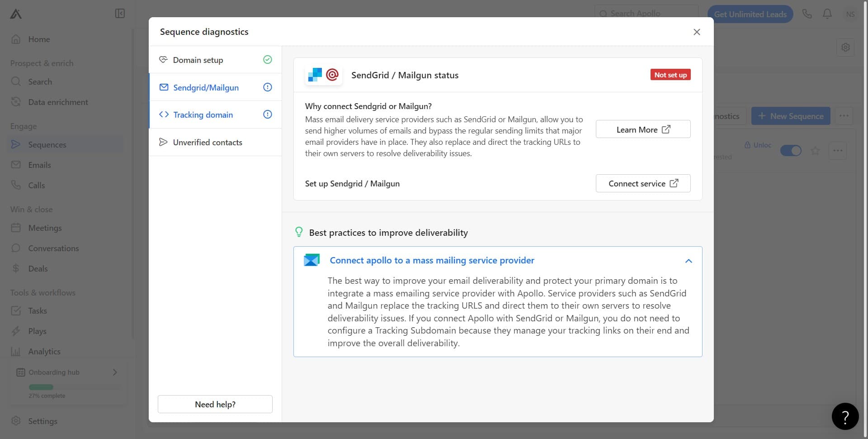Click the sequence settings gear icon

845,48
